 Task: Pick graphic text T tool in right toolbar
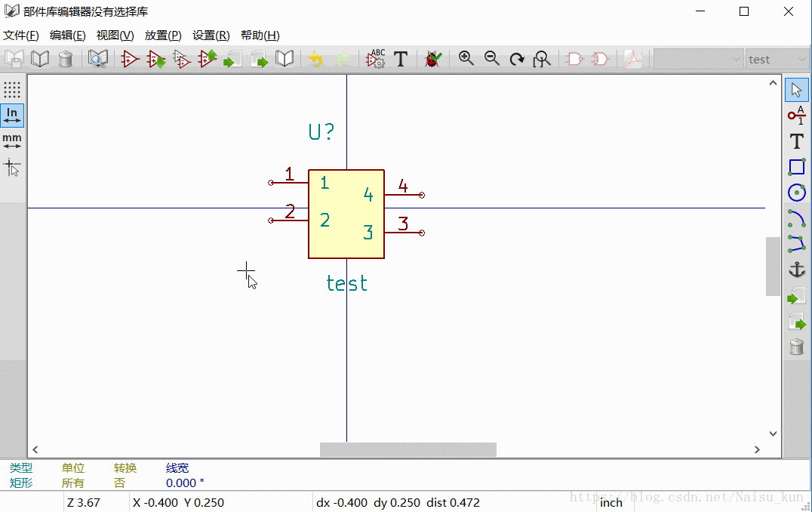click(796, 141)
